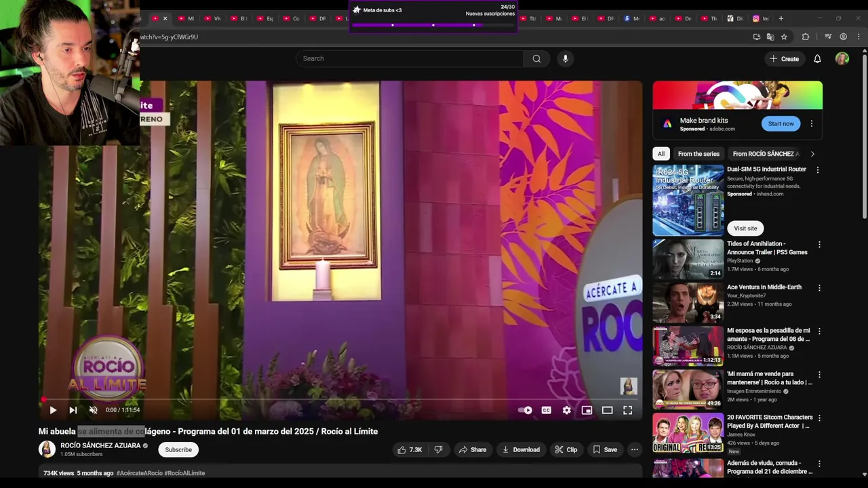Close the active browser tab

point(165,18)
